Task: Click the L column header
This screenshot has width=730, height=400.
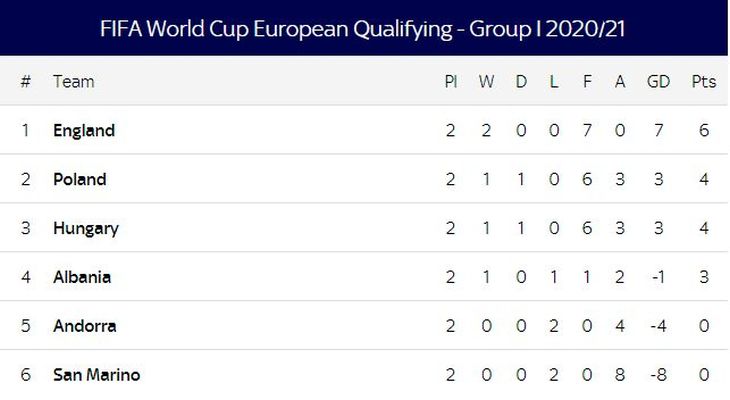Action: (554, 81)
